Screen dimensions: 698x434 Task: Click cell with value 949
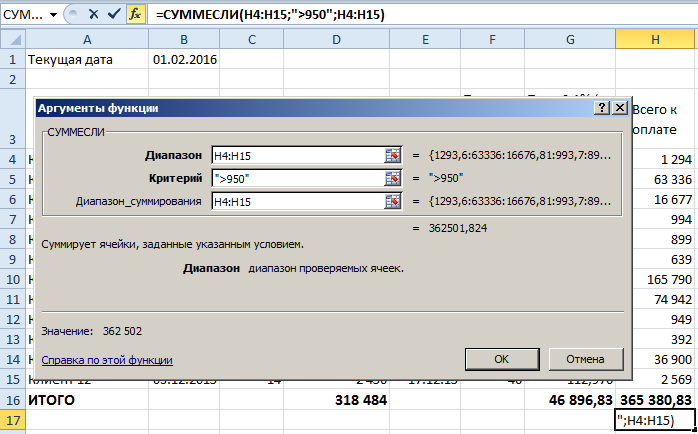tap(663, 320)
